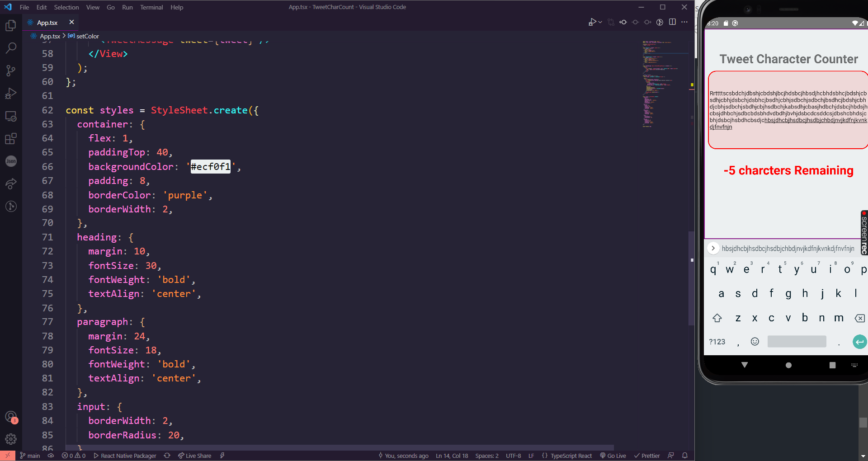Screen dimensions: 868x461
Task: Tap emulator keyboard enter key
Action: click(x=859, y=342)
